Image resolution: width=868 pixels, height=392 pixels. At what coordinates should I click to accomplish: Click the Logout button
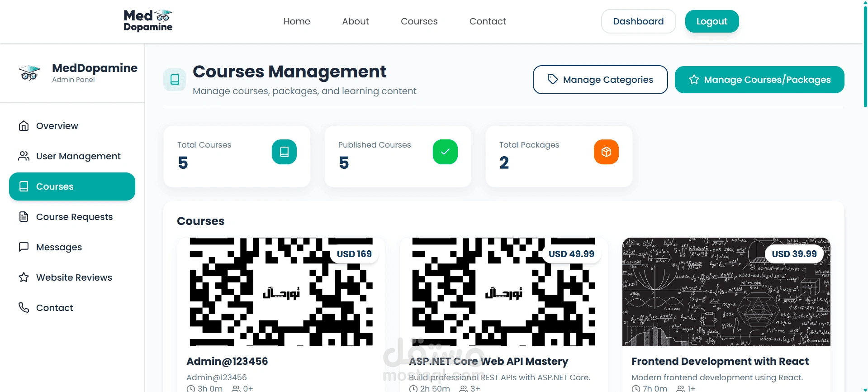coord(711,21)
